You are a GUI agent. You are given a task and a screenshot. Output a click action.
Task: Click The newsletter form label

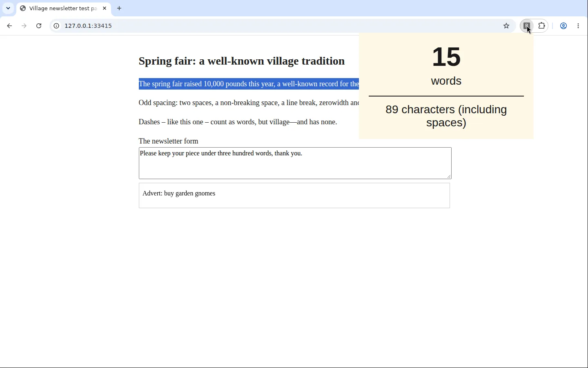(x=169, y=141)
